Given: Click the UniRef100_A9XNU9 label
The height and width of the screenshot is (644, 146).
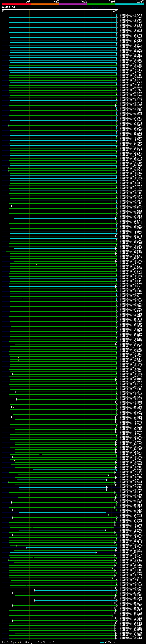Looking at the screenshot, I should coord(131,512).
